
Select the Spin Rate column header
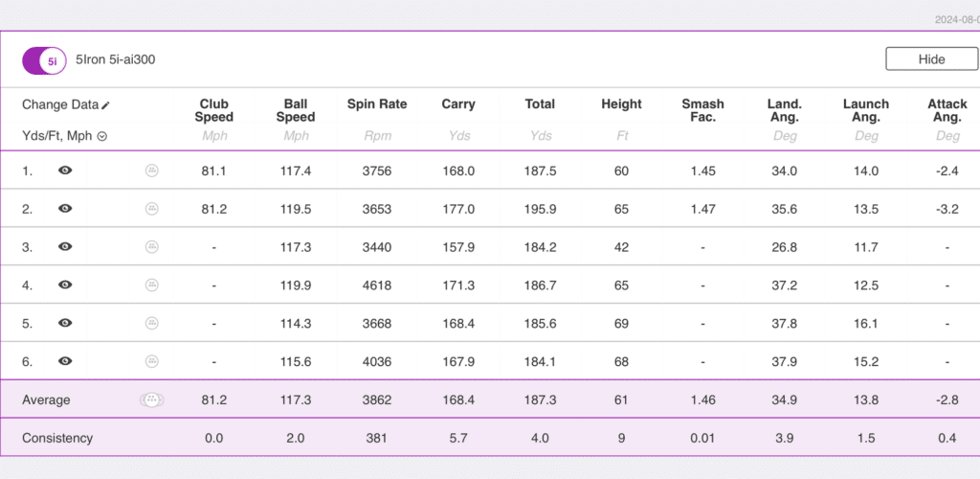[x=376, y=104]
